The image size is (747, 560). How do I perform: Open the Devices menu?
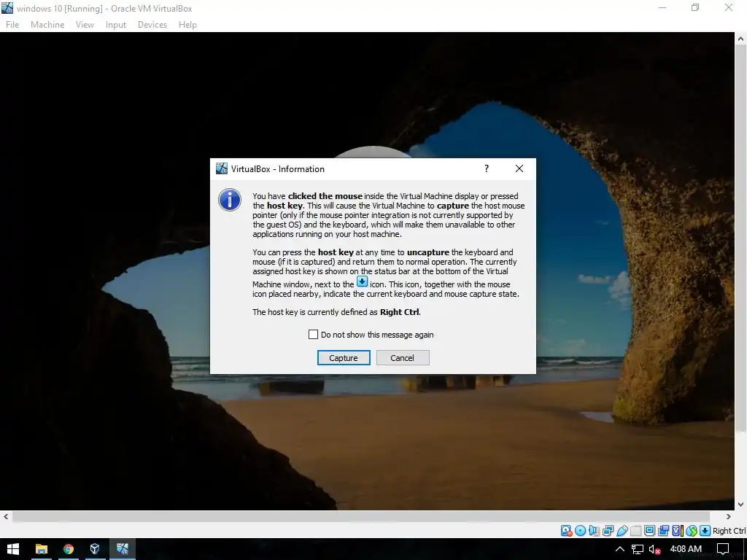[x=152, y=25]
